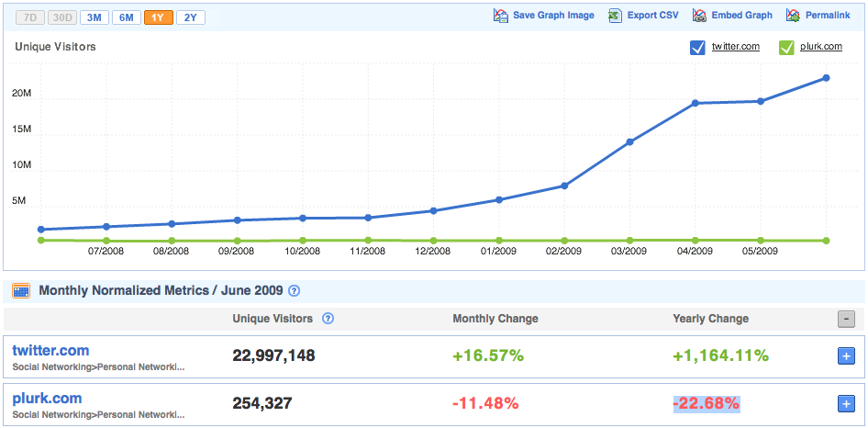Screen dimensions: 868x428
Task: Click plurk.com data point at 01/2009
Action: click(499, 241)
